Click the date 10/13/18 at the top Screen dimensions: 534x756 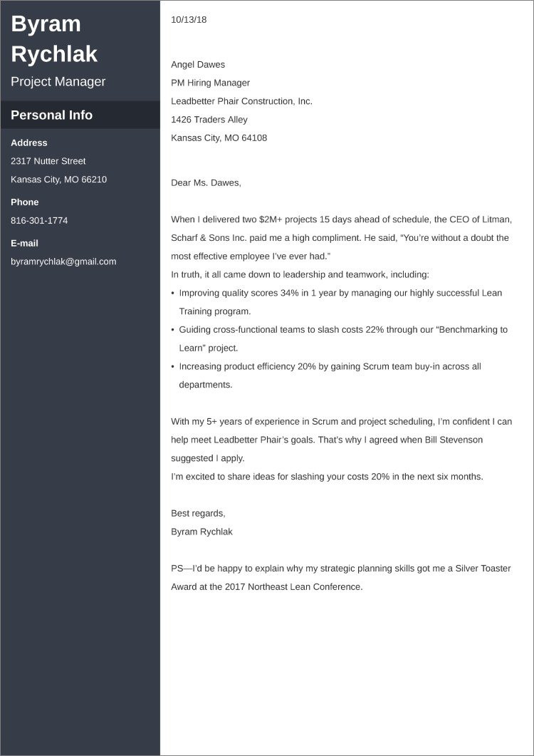tap(189, 20)
